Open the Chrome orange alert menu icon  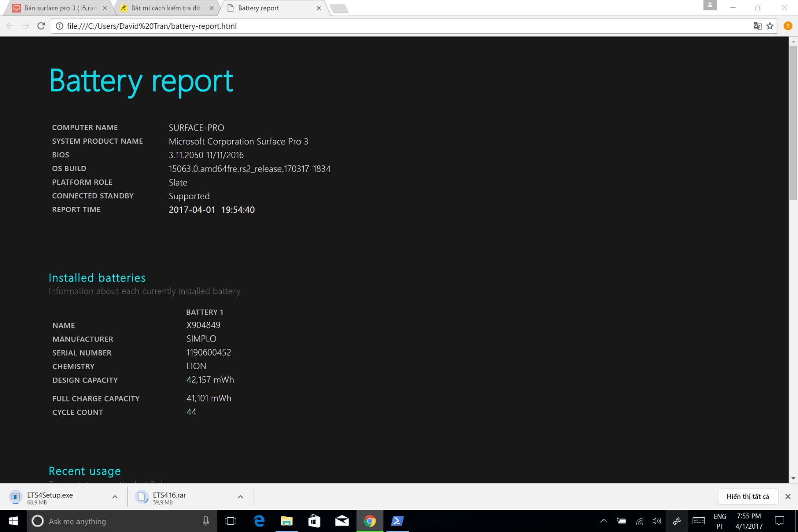[x=788, y=26]
